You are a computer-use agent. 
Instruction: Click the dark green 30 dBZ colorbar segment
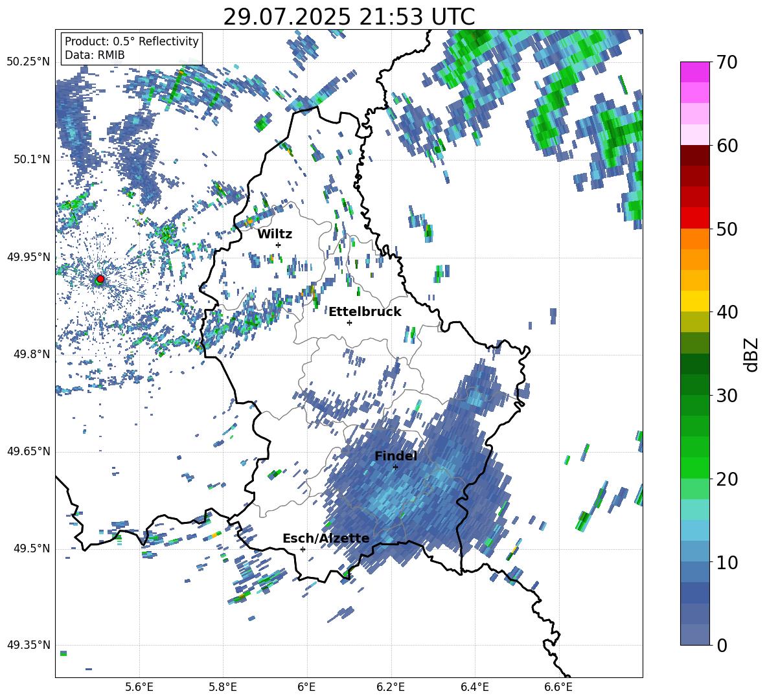point(694,385)
